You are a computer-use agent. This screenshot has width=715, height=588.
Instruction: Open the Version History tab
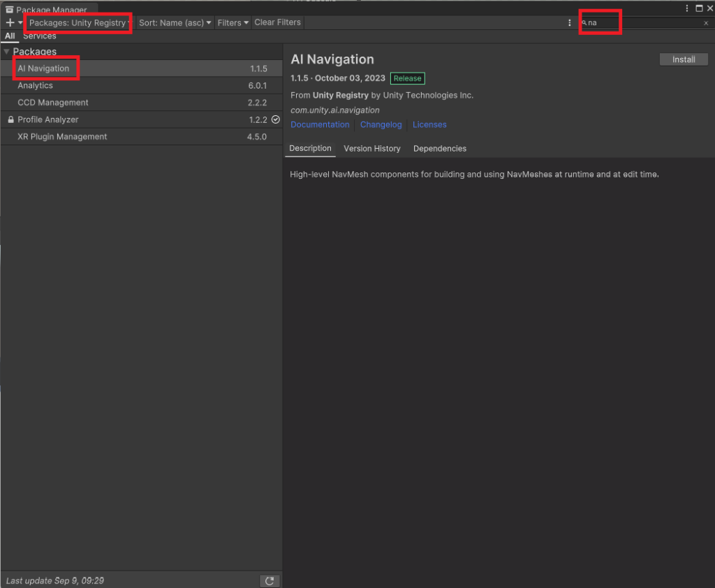coord(371,149)
